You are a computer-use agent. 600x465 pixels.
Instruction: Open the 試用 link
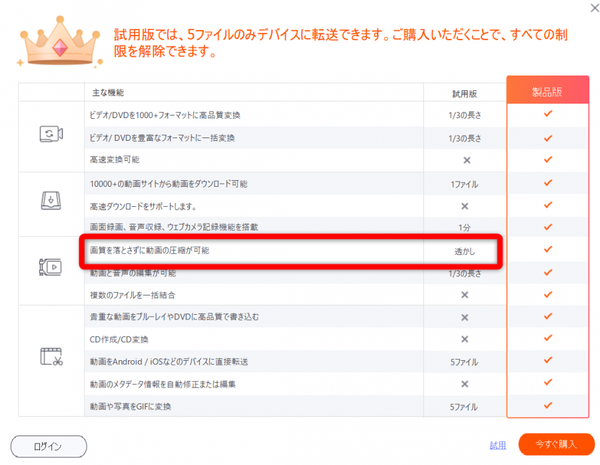point(498,445)
